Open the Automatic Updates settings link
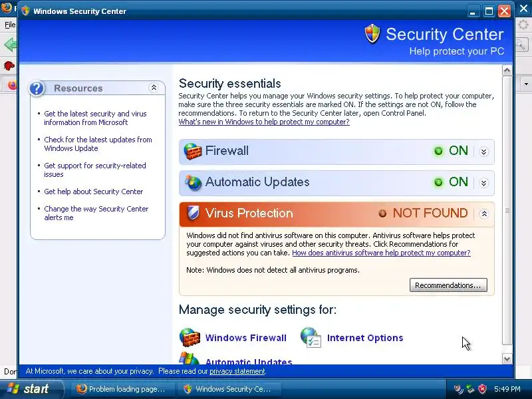Viewport: 532px width, 399px height. click(x=249, y=361)
